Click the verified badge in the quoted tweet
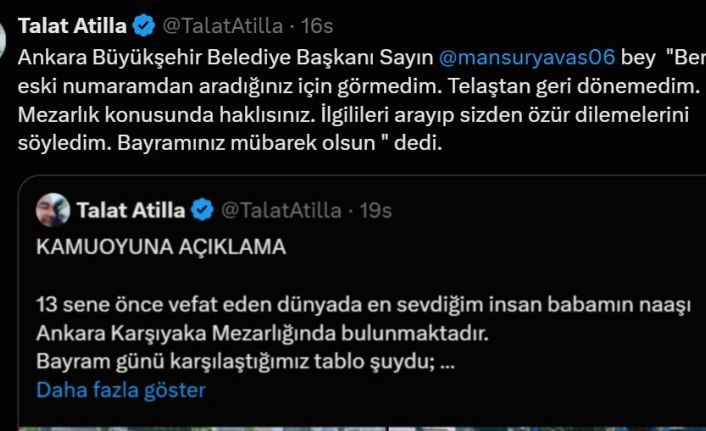This screenshot has width=706, height=431. pyautogui.click(x=202, y=210)
